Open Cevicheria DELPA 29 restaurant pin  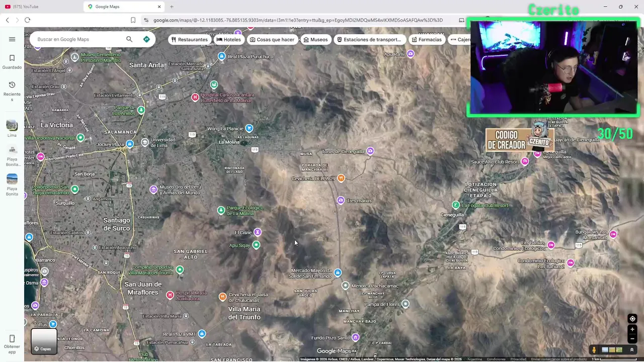pos(341,178)
